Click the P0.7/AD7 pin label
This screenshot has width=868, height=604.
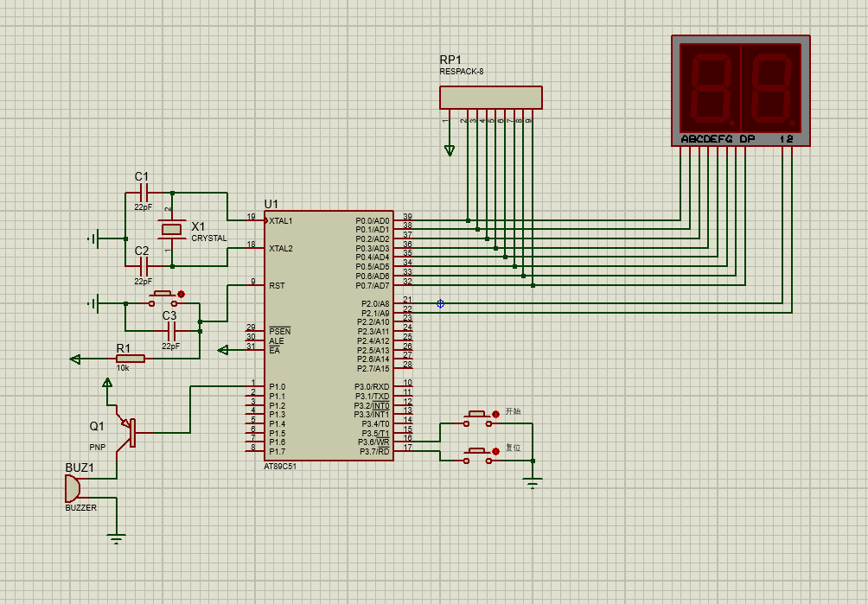(372, 285)
